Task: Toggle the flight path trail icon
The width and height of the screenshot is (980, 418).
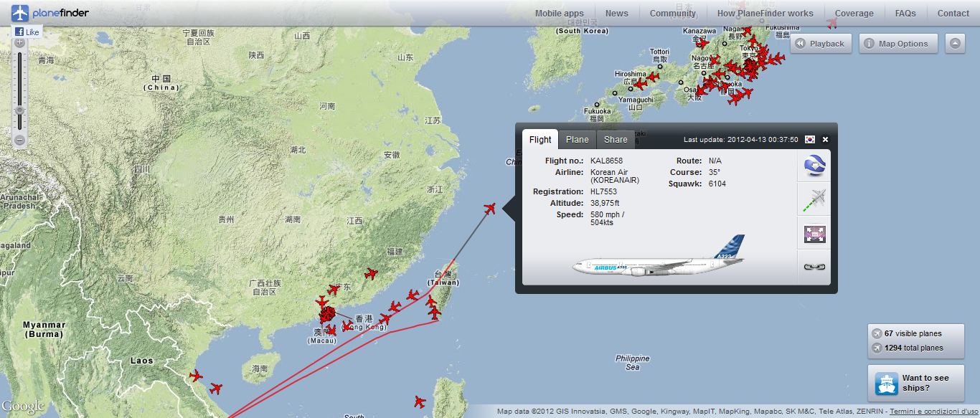Action: click(815, 200)
